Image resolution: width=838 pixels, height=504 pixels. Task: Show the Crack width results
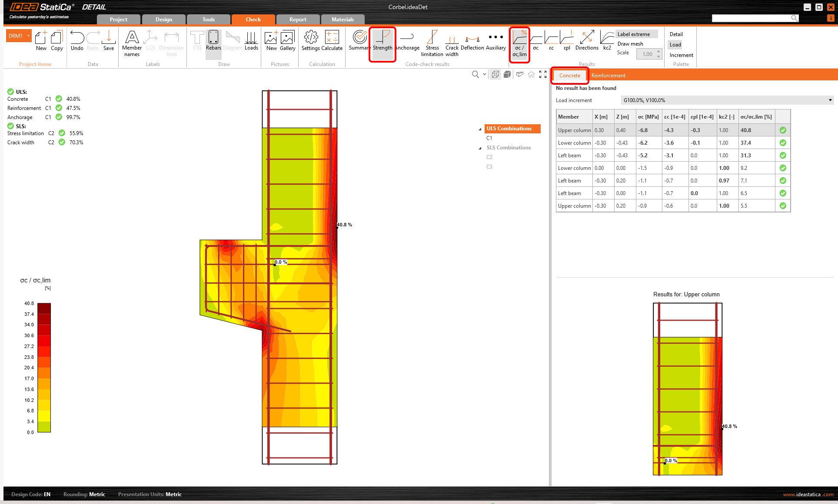point(452,43)
